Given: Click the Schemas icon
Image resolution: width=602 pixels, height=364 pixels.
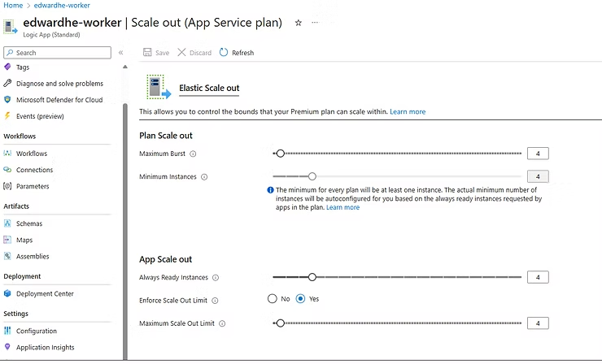Looking at the screenshot, I should coord(7,223).
